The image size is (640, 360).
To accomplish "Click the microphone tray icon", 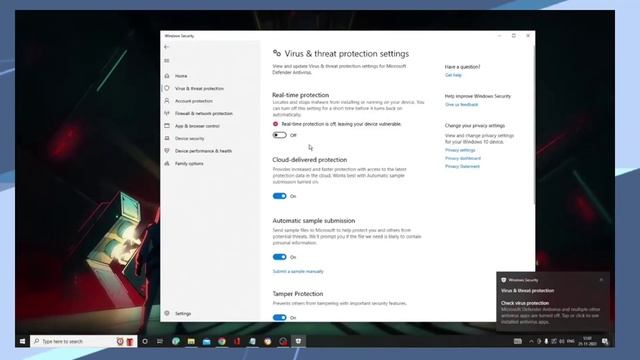I will 546,341.
